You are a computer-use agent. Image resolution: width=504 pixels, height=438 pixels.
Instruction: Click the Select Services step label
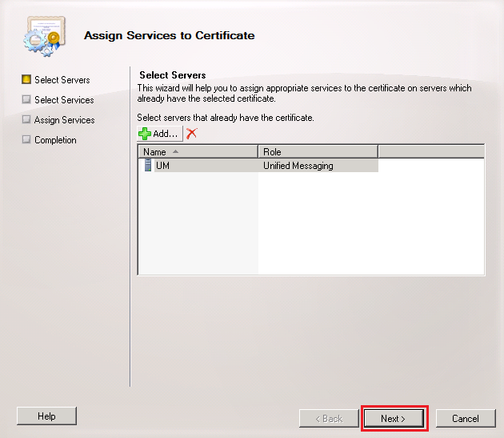[x=64, y=100]
